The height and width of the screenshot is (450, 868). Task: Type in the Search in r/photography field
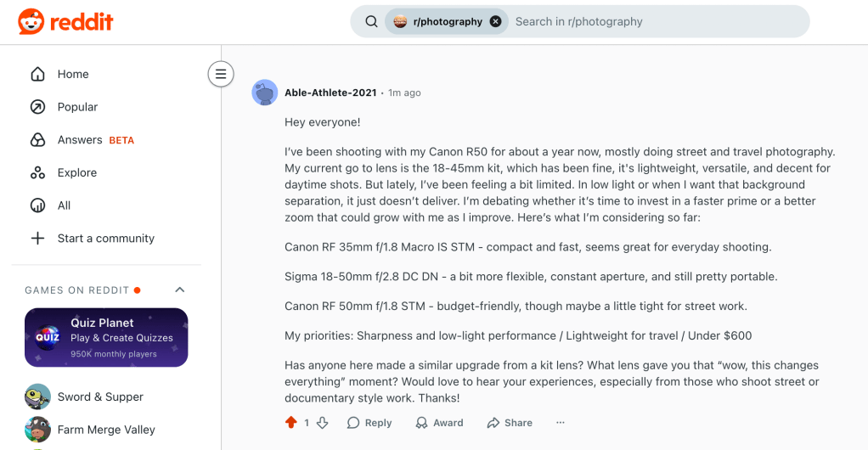(x=654, y=22)
